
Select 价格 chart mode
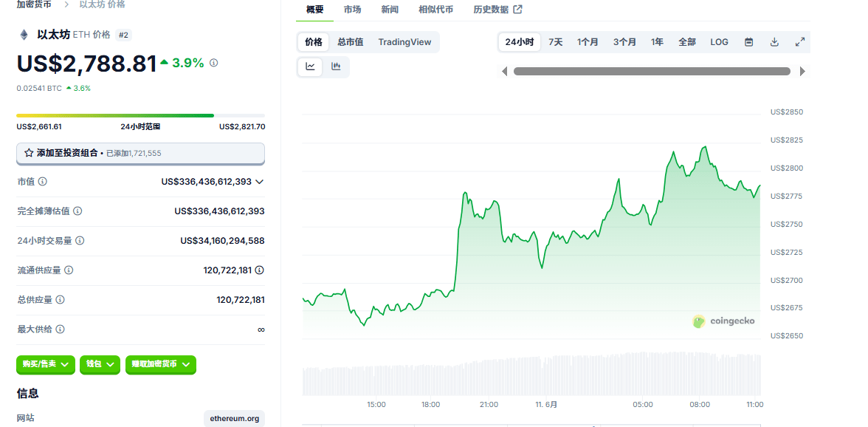pyautogui.click(x=313, y=42)
